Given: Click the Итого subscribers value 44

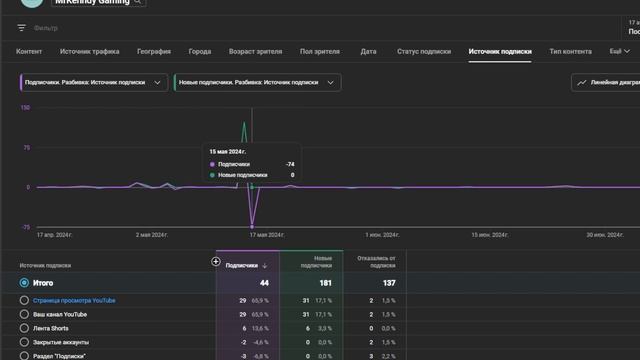Looking at the screenshot, I should coord(264,283).
